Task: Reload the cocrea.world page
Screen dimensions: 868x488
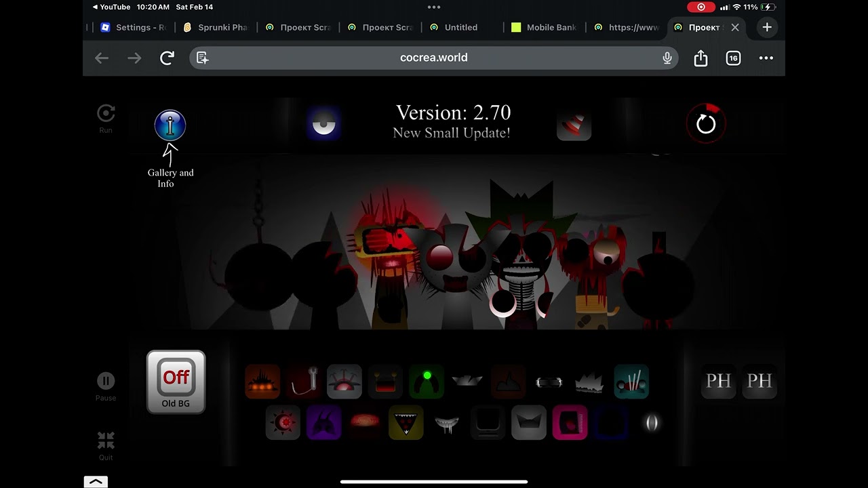Action: point(167,58)
